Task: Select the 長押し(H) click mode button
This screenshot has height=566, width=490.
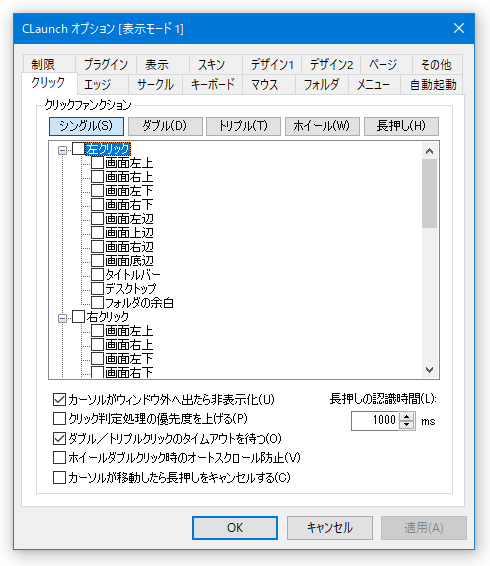Action: (401, 126)
